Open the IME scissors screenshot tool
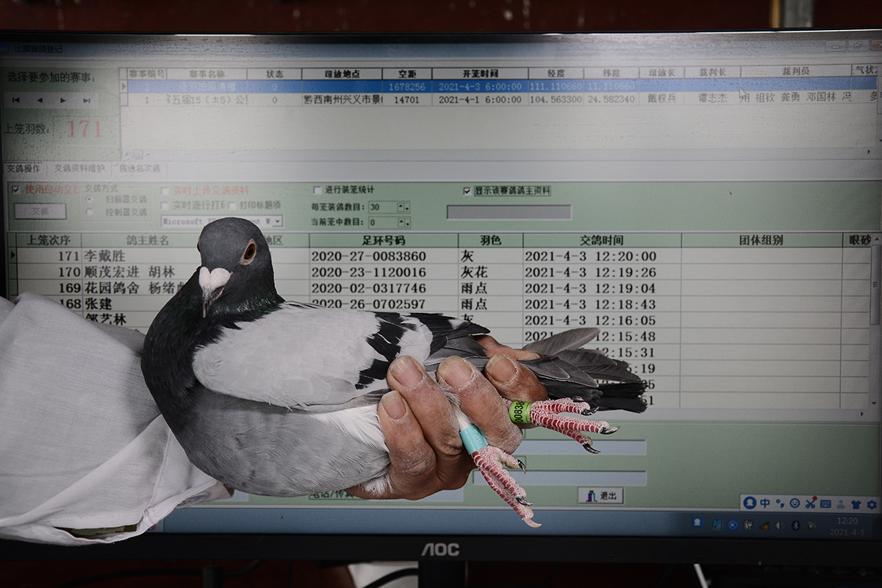 click(x=811, y=503)
